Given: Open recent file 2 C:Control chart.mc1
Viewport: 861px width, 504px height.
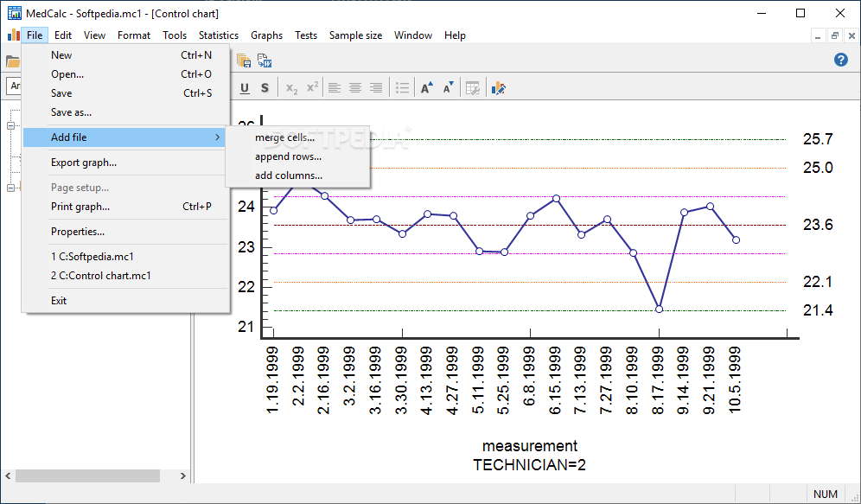Looking at the screenshot, I should (125, 276).
